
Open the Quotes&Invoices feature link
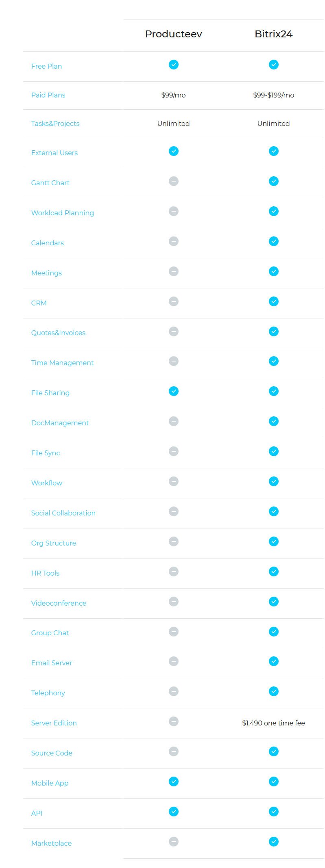(x=58, y=333)
